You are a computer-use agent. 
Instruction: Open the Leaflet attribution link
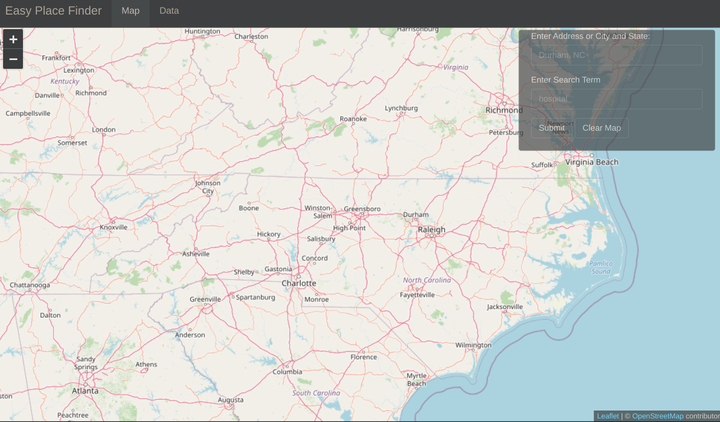pyautogui.click(x=608, y=416)
